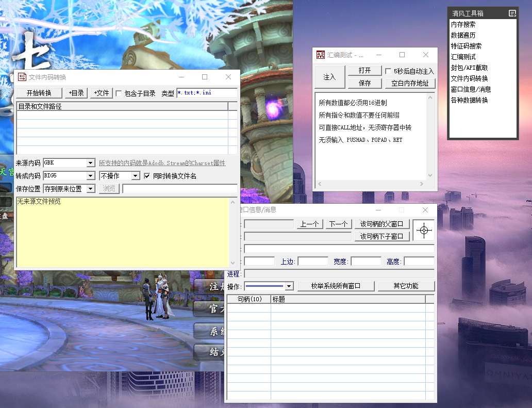Screen dimensions: 532x408
Task: Click the save path input beside 浏览
Action: (x=180, y=189)
